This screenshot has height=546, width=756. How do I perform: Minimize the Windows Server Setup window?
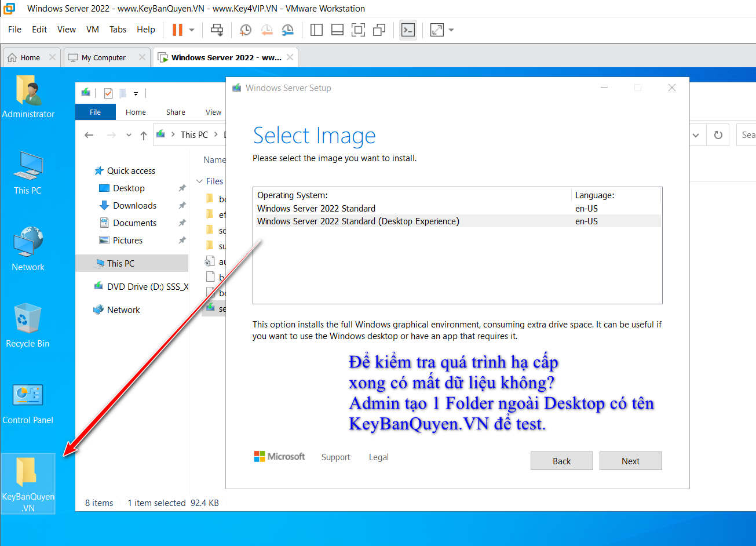point(604,88)
